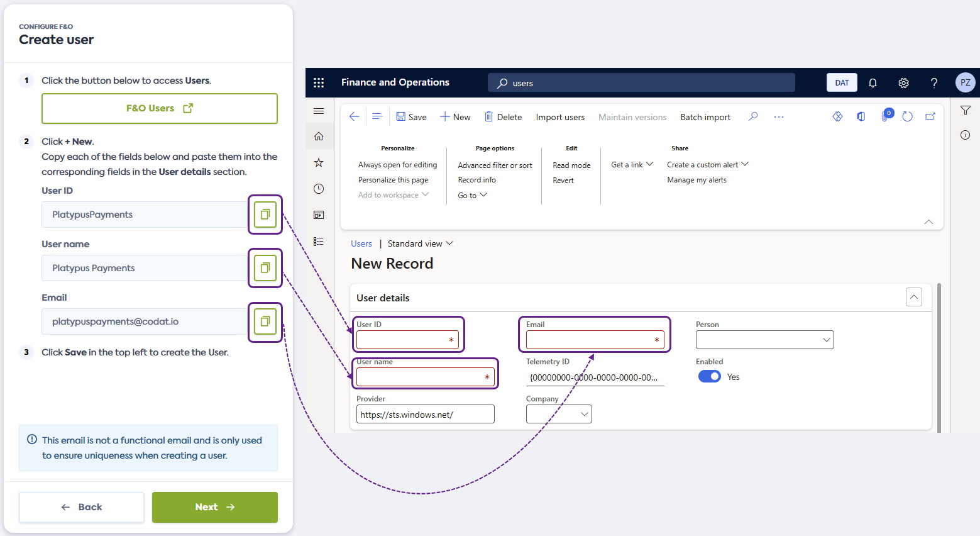Copy the User ID value PlatypusPayments
Image resolution: width=980 pixels, height=536 pixels.
point(265,215)
